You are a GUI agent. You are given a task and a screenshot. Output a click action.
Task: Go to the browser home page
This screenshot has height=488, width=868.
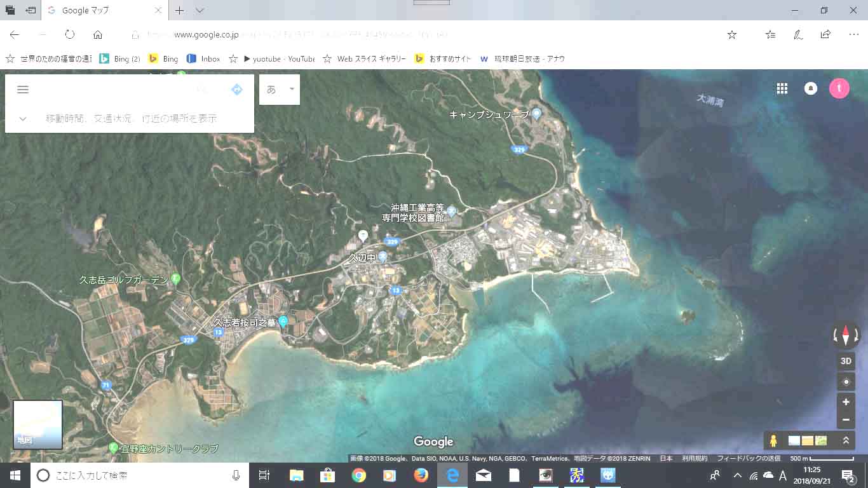point(98,35)
